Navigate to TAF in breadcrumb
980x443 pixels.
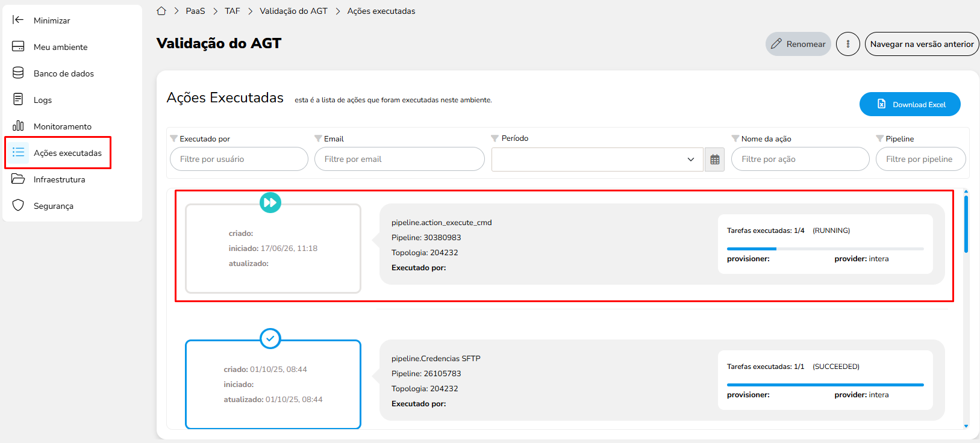pos(233,11)
